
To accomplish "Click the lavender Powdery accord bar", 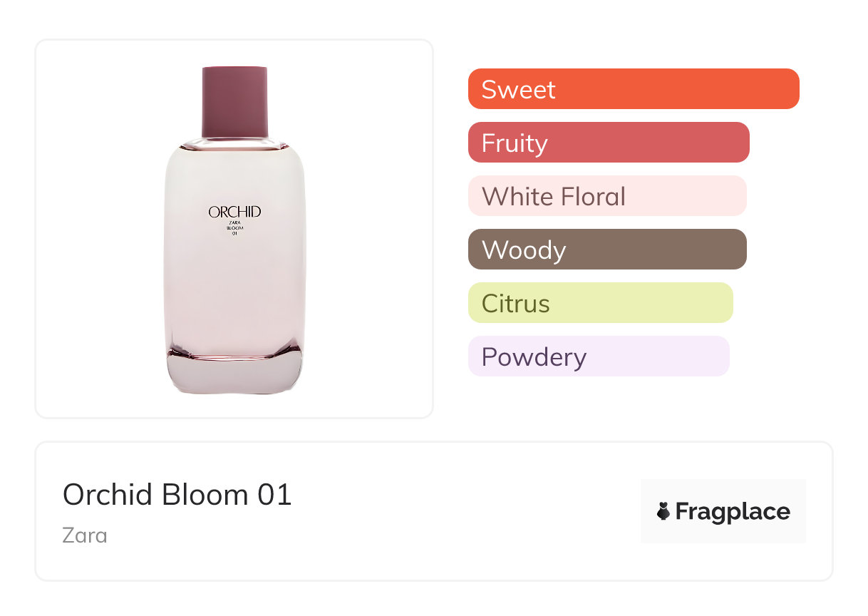I will pyautogui.click(x=599, y=356).
